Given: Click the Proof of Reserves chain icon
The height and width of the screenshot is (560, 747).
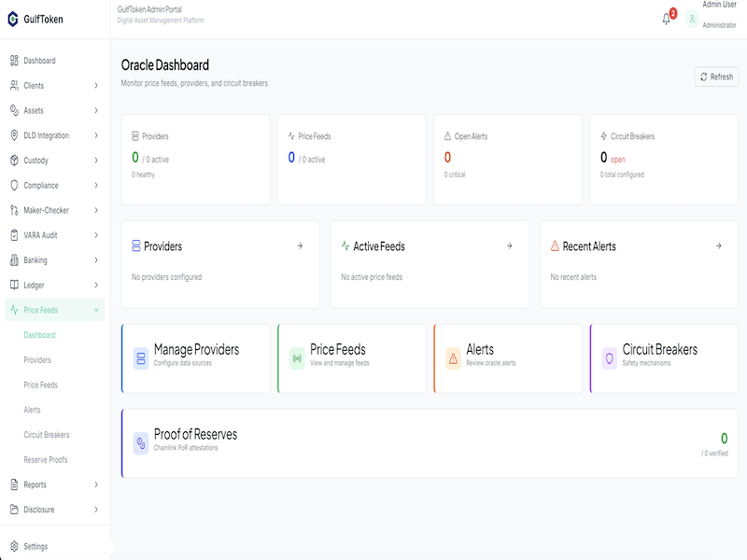Looking at the screenshot, I should pos(141,442).
